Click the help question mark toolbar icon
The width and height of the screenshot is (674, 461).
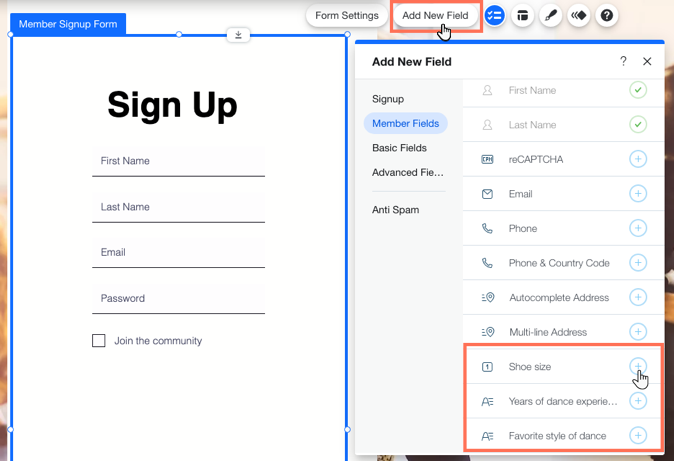point(607,15)
